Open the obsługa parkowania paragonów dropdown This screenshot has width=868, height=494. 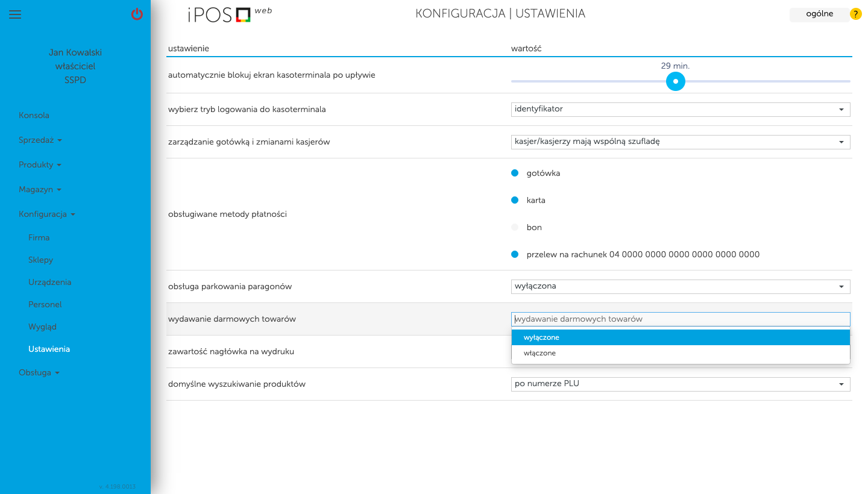(681, 286)
